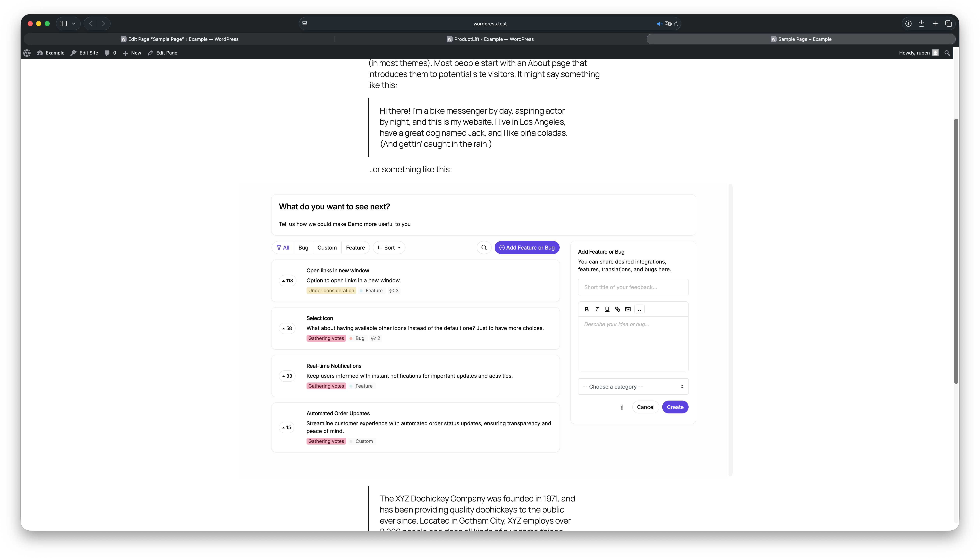Viewport: 980px width, 558px height.
Task: Click the Feature tag on Real-time Notifications post
Action: [361, 386]
